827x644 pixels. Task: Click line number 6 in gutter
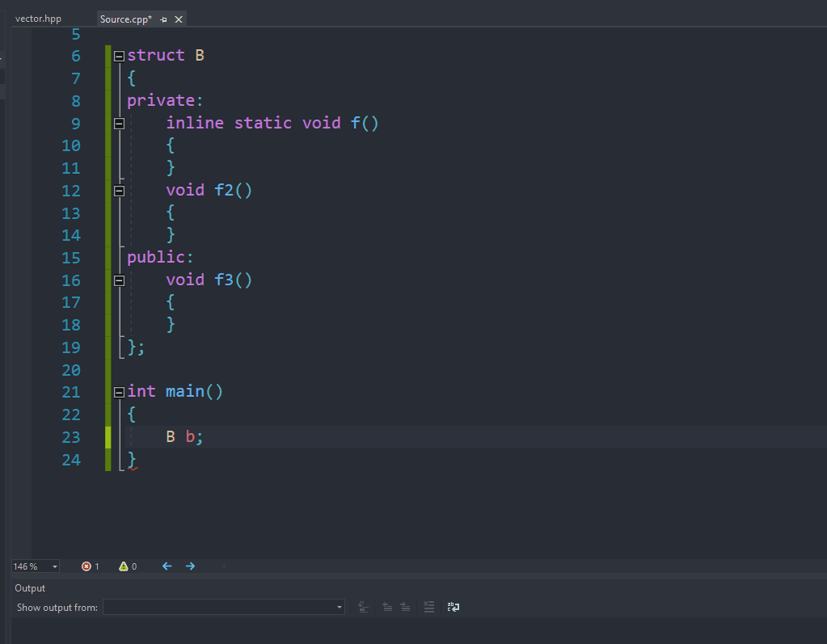click(76, 57)
